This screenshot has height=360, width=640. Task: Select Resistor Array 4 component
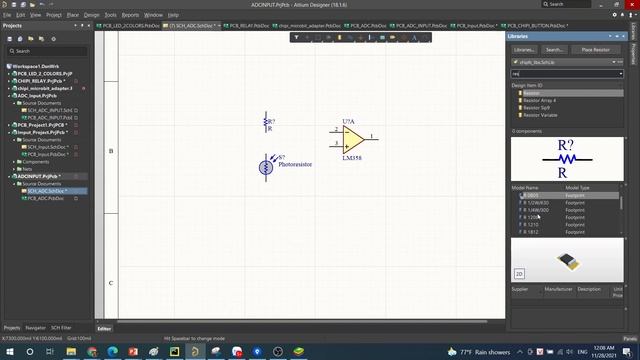539,100
